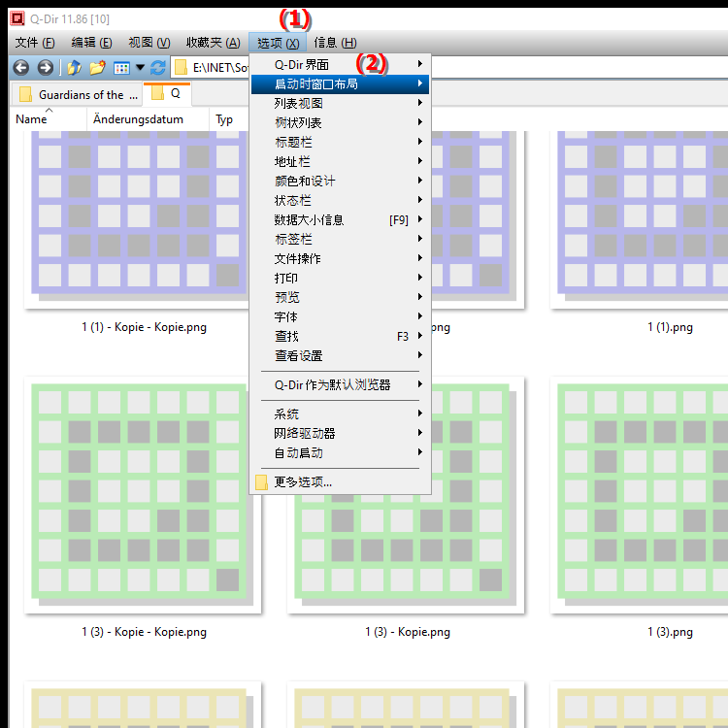The height and width of the screenshot is (728, 728).
Task: Open the 打印 submenu
Action: (340, 279)
